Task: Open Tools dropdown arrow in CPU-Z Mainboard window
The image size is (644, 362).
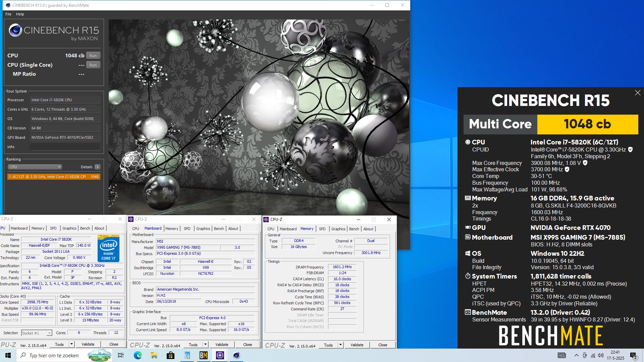Action: [x=205, y=345]
